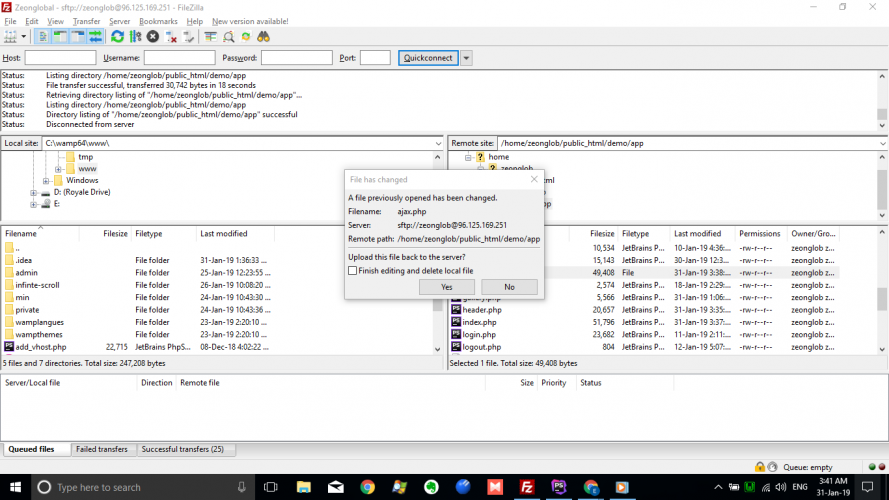Open the Site Manager icon
This screenshot has height=500, width=889.
pos(10,37)
